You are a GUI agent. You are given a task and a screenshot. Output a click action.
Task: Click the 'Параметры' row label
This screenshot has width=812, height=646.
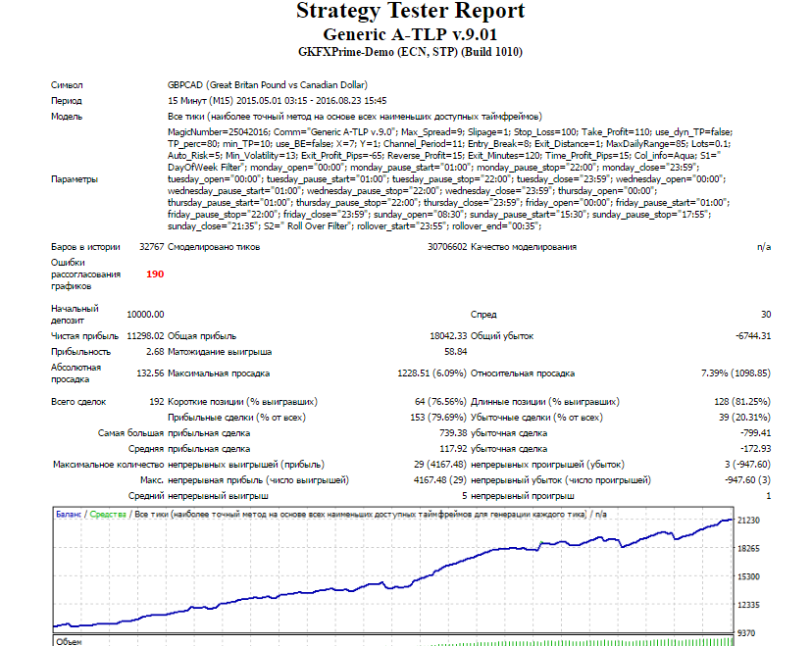75,179
